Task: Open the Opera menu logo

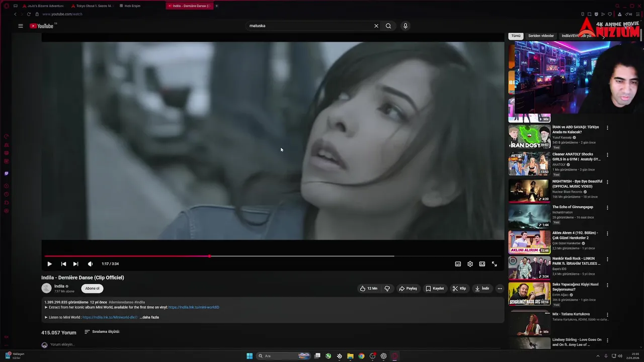Action: [7, 6]
